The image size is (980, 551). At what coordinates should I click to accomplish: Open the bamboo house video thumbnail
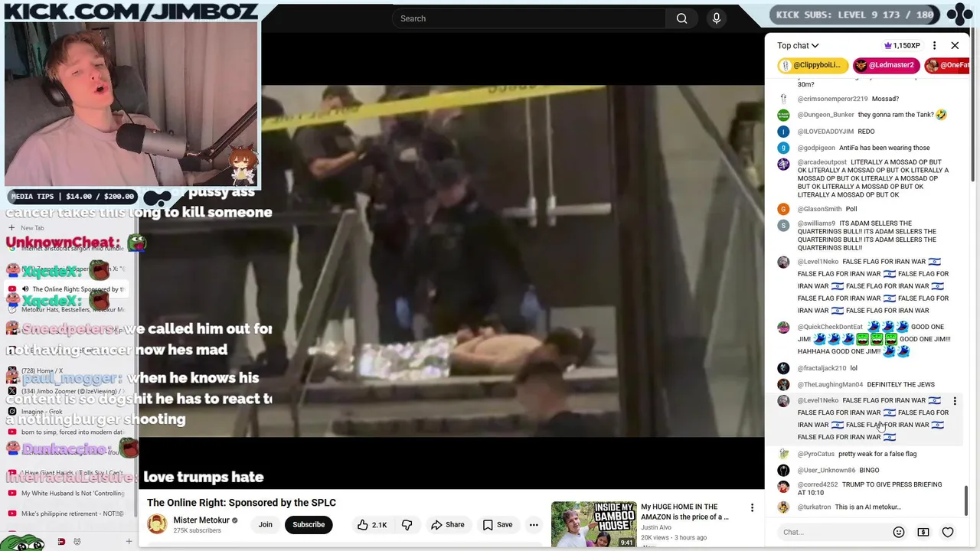pyautogui.click(x=593, y=525)
